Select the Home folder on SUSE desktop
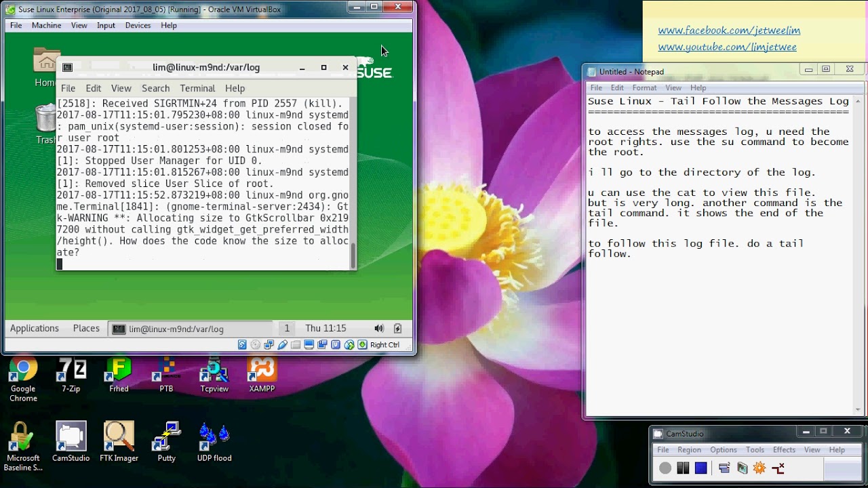Image resolution: width=868 pixels, height=488 pixels. pyautogui.click(x=46, y=68)
